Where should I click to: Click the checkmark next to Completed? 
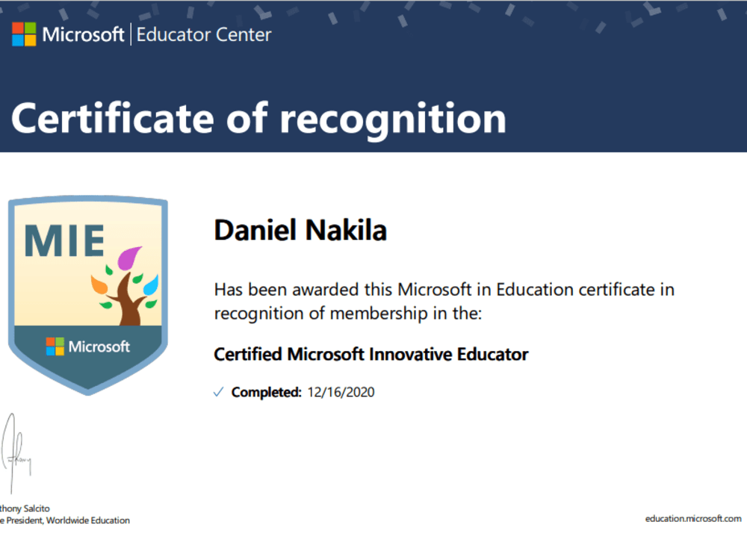pos(218,392)
